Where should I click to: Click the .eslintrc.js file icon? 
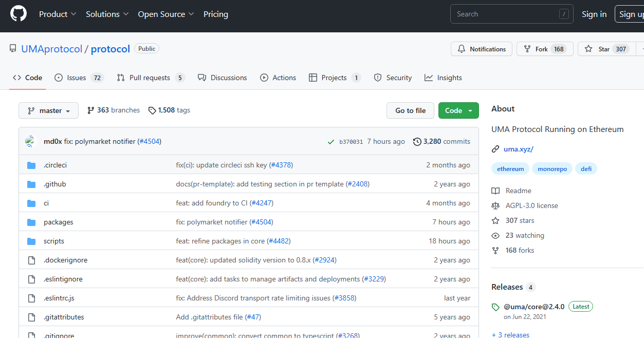[31, 298]
